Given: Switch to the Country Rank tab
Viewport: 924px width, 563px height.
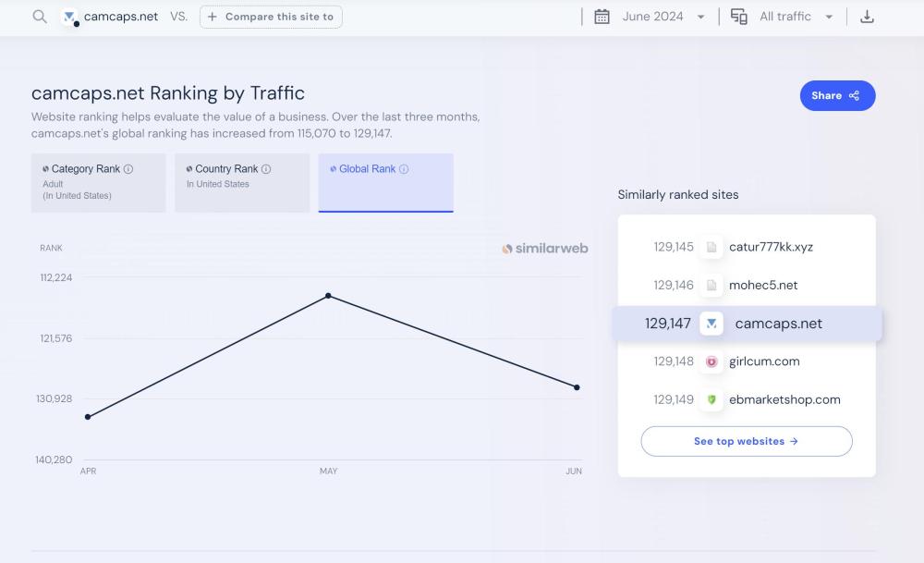Looking at the screenshot, I should point(242,182).
